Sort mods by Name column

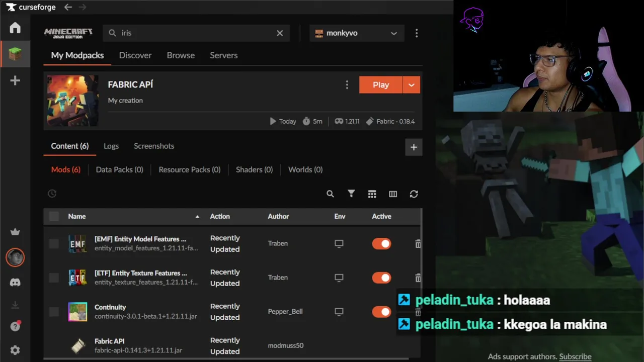pyautogui.click(x=77, y=216)
